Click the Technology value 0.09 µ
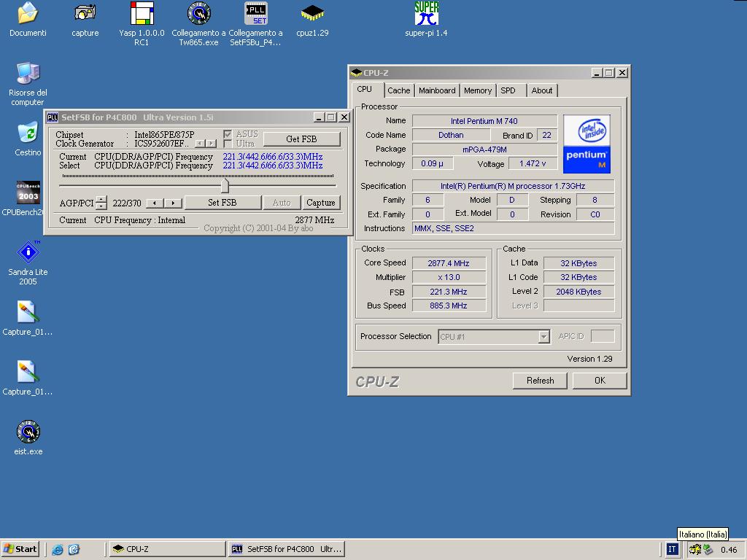 click(432, 163)
